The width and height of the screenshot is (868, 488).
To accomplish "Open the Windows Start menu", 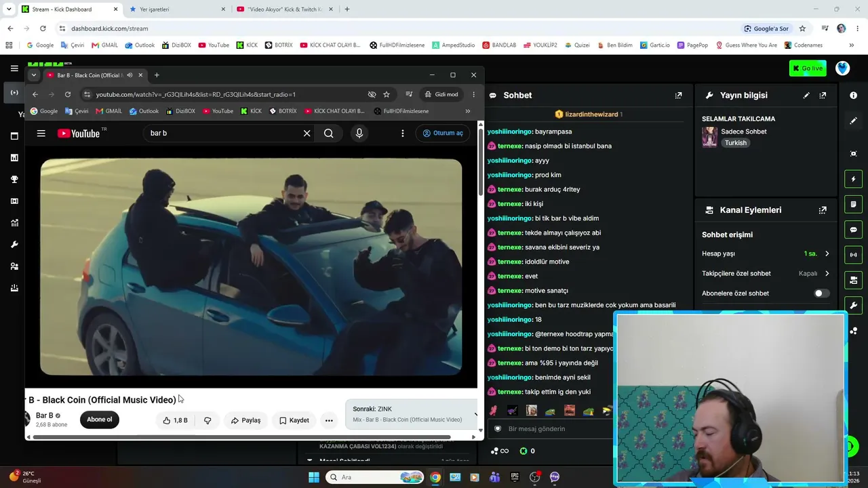I will 314,477.
